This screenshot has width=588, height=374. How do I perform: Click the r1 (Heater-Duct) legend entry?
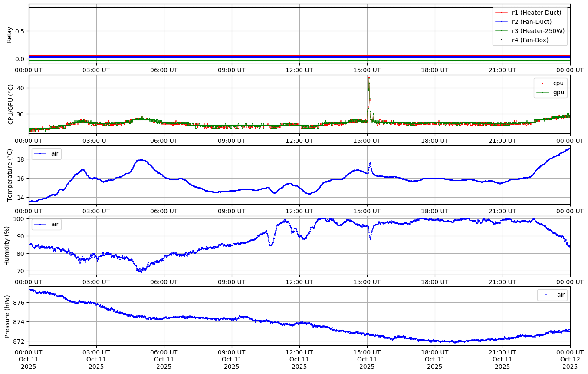tap(536, 13)
